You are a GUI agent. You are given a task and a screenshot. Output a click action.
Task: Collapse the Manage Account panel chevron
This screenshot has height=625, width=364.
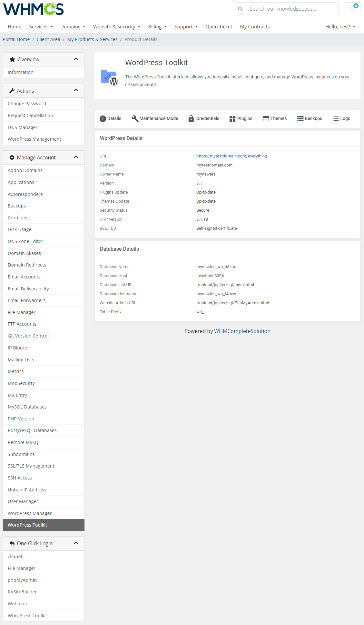pyautogui.click(x=76, y=157)
